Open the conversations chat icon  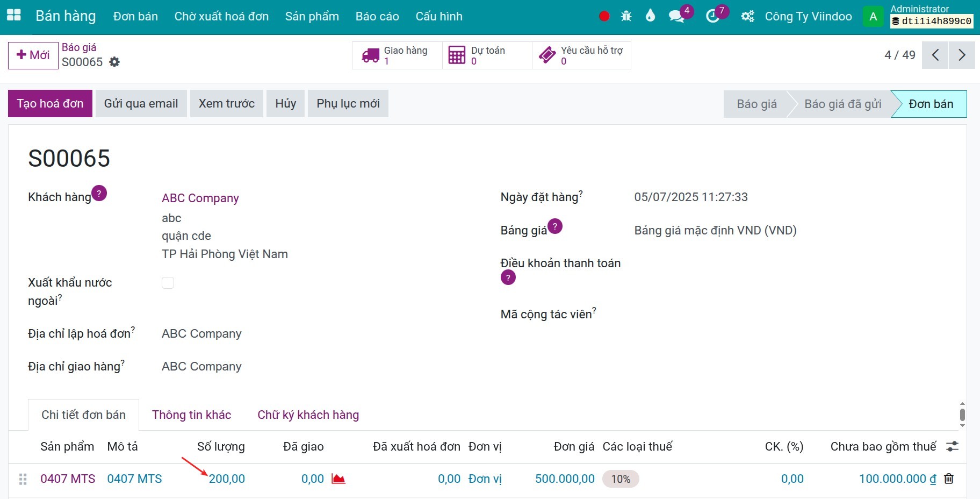coord(676,16)
